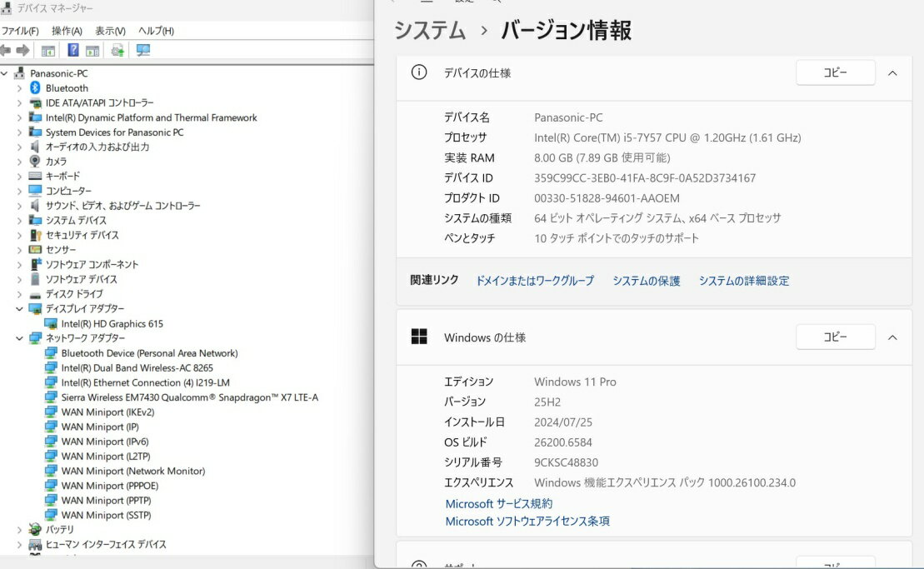Click the update driver toolbar icon
Image resolution: width=924 pixels, height=569 pixels.
[117, 51]
